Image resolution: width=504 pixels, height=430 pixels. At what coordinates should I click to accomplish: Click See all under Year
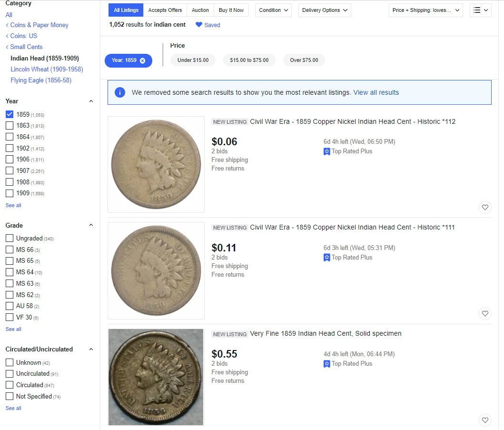(13, 205)
